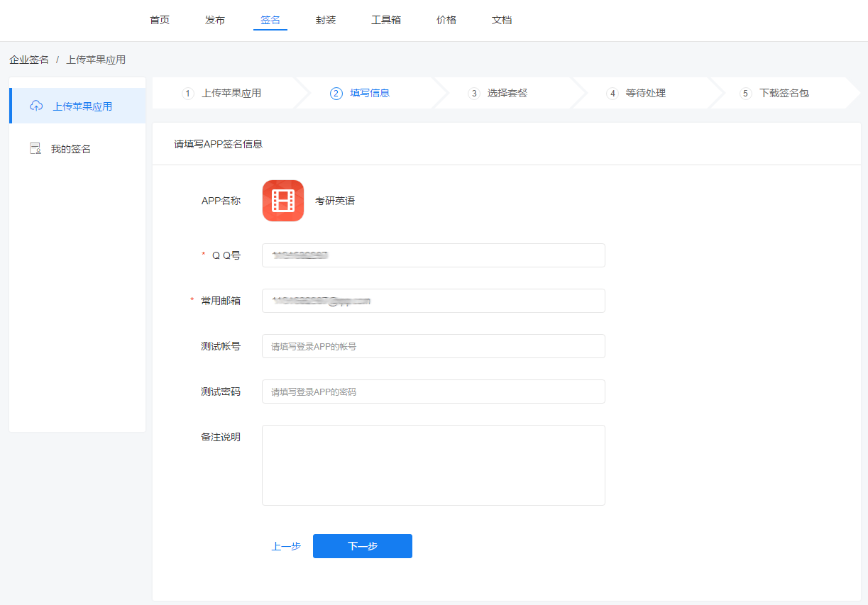The height and width of the screenshot is (605, 868).
Task: Click the My Signature (我的签名) certificate icon
Action: [35, 149]
